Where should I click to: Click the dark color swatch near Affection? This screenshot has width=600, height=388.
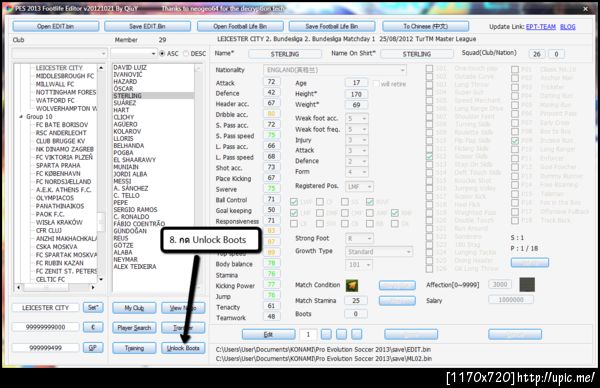pos(527,285)
